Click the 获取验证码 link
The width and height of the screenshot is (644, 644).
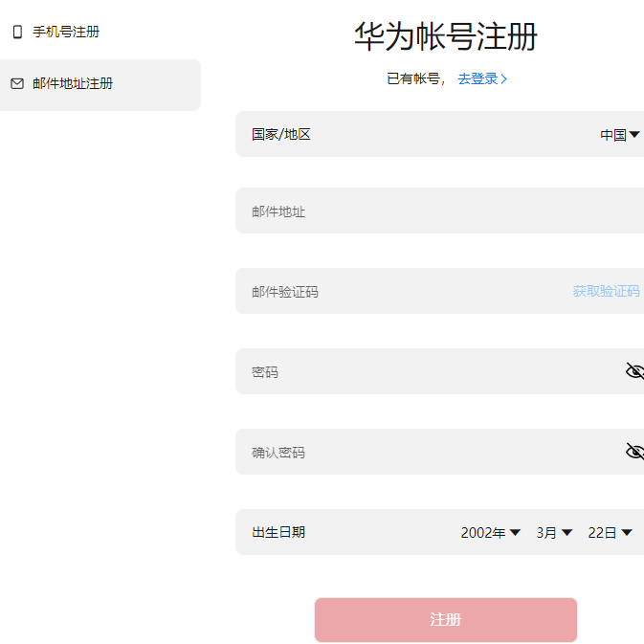[606, 291]
